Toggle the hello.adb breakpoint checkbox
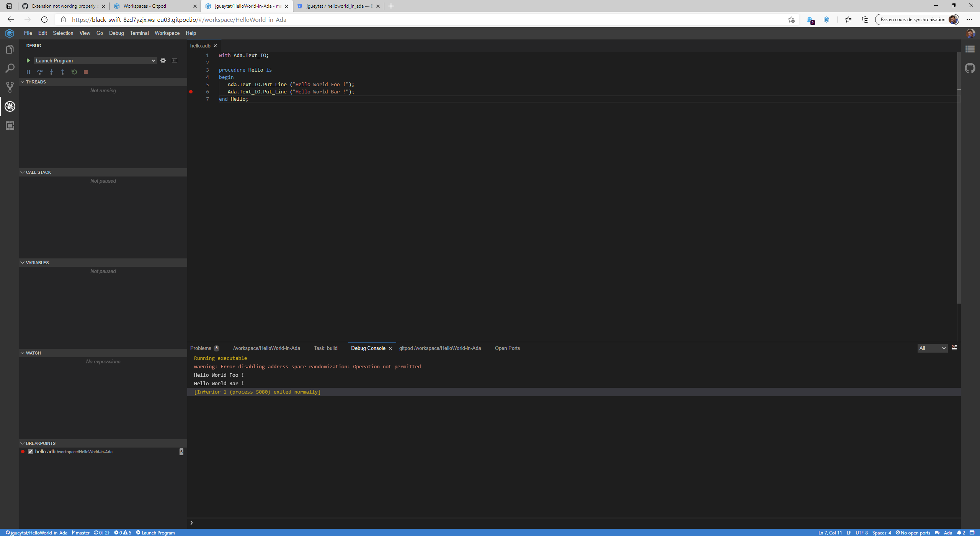 tap(30, 451)
